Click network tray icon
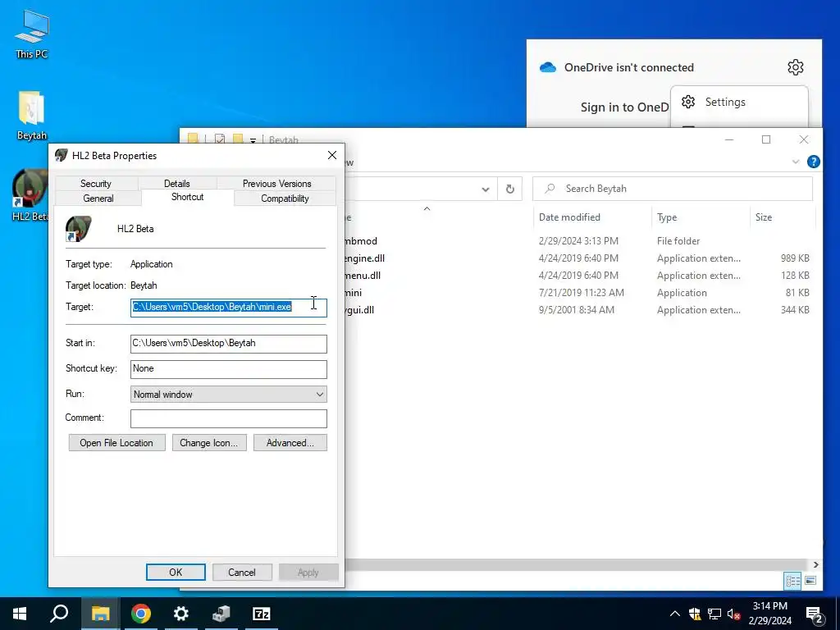Viewport: 840px width, 630px height. (714, 614)
